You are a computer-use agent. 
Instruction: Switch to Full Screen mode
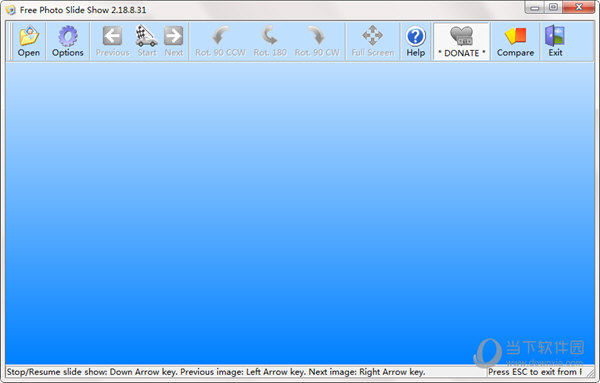[373, 41]
